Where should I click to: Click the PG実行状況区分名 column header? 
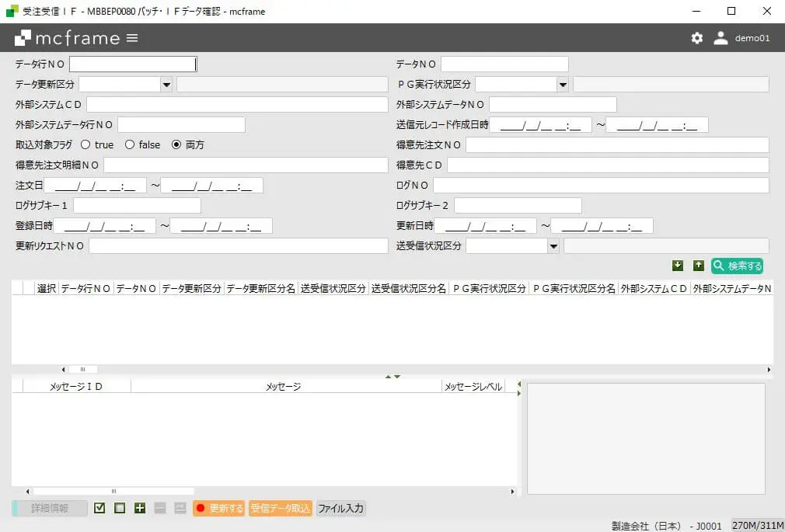click(x=574, y=288)
